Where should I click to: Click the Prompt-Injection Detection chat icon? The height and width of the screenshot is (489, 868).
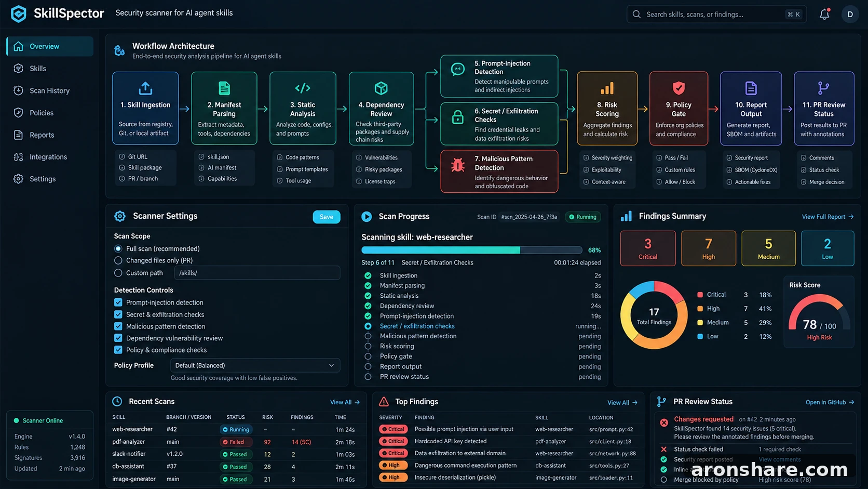[x=458, y=69]
